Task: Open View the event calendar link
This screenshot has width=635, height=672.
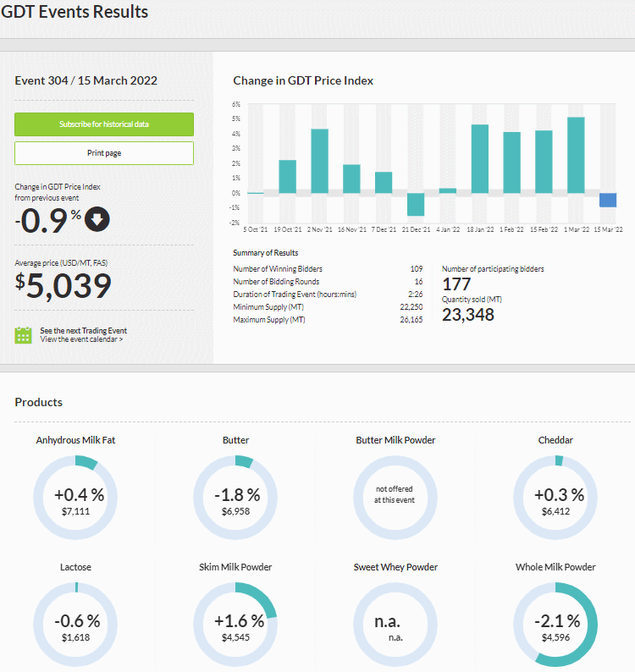Action: coord(81,339)
